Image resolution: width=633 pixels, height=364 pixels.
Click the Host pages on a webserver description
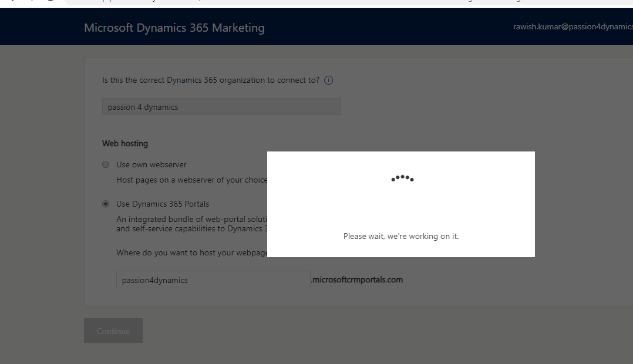[x=191, y=180]
